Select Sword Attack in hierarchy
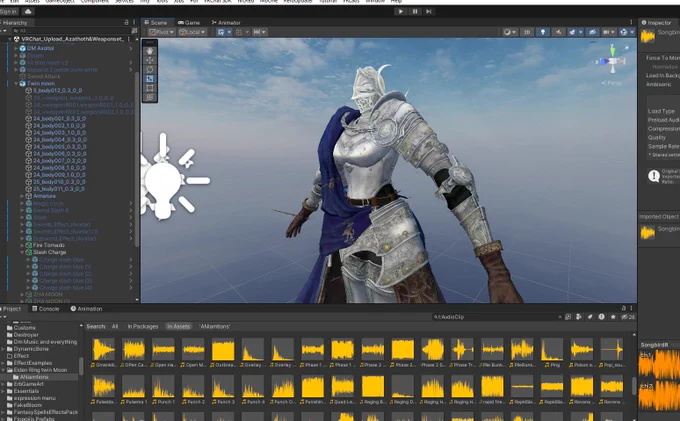Image resolution: width=680 pixels, height=421 pixels. 43,76
